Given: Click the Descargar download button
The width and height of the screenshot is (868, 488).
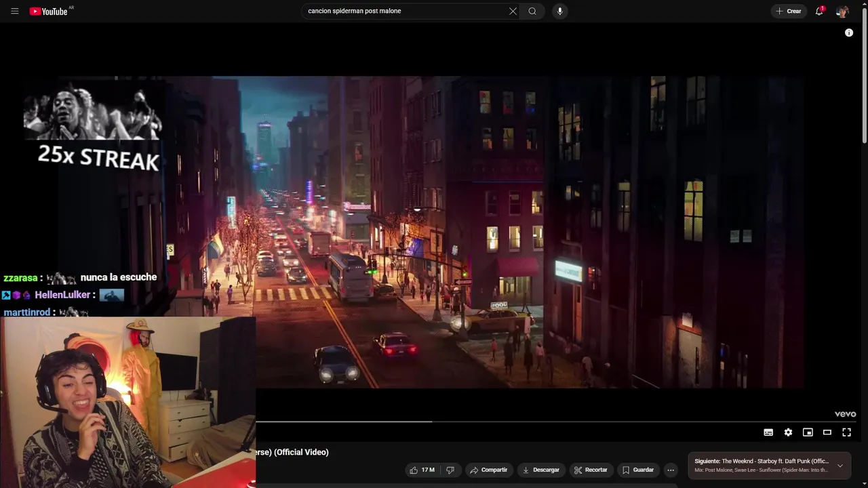Looking at the screenshot, I should point(540,470).
